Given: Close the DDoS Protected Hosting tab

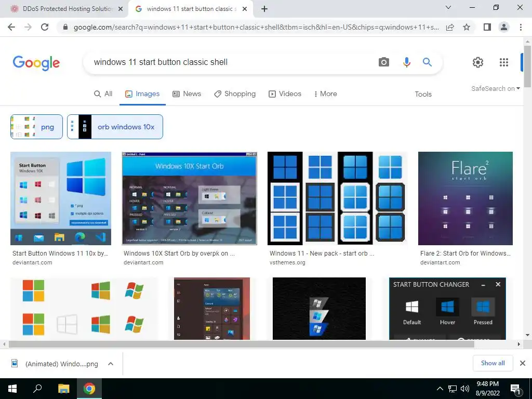Looking at the screenshot, I should [x=121, y=9].
